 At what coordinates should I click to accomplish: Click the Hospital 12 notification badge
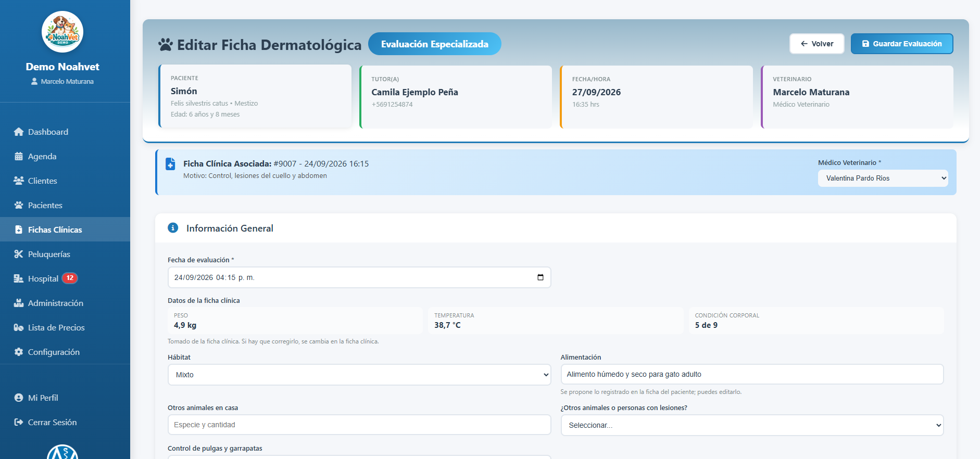coord(70,278)
